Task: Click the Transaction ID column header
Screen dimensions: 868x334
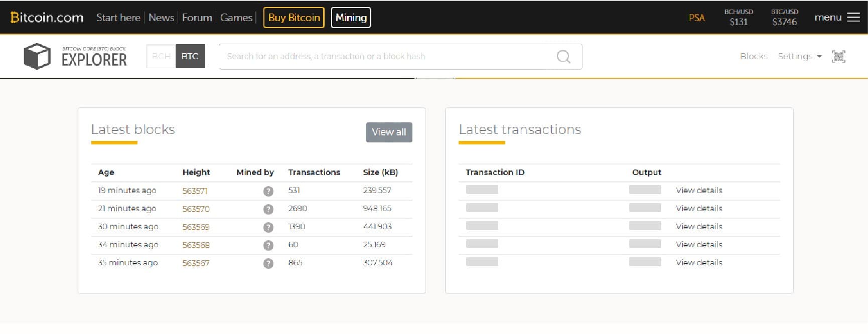Action: tap(495, 173)
